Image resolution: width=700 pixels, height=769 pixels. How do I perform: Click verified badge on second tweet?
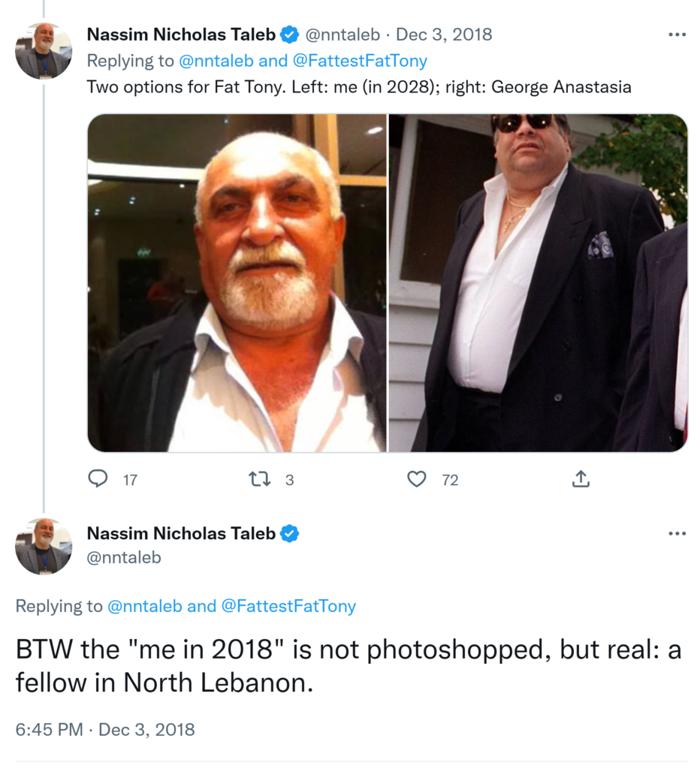pos(289,534)
